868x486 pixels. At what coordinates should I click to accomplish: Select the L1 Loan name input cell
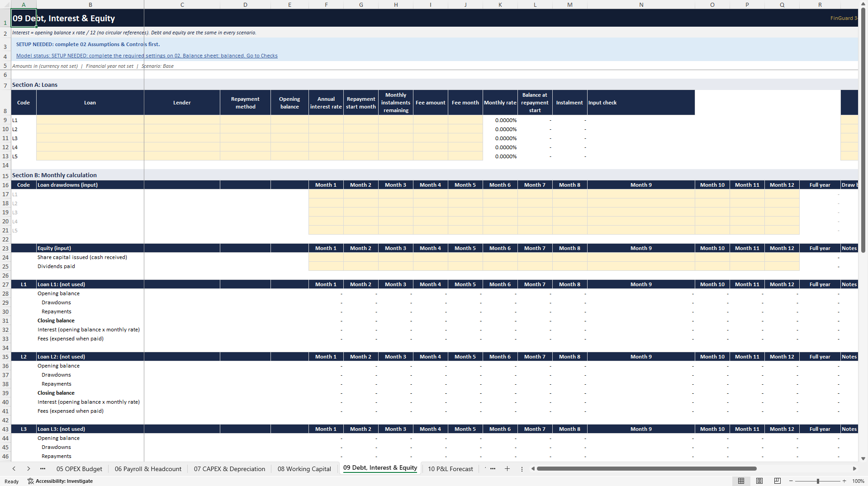tap(90, 120)
